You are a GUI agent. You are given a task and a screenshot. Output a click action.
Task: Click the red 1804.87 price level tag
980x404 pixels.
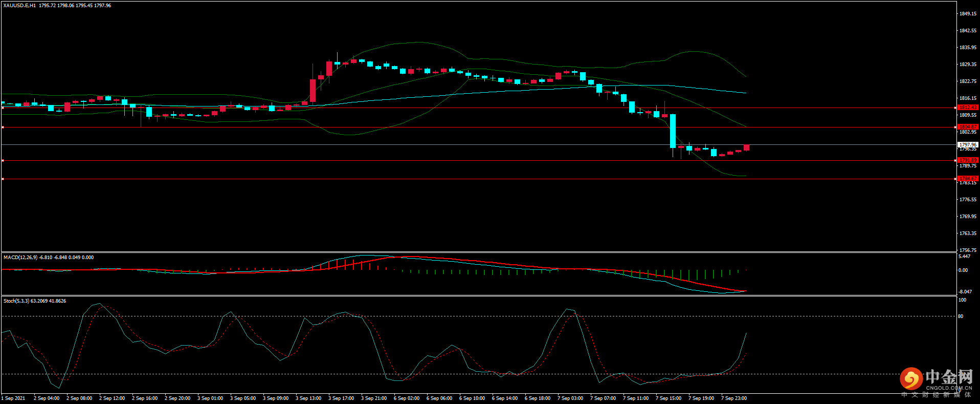(x=968, y=127)
